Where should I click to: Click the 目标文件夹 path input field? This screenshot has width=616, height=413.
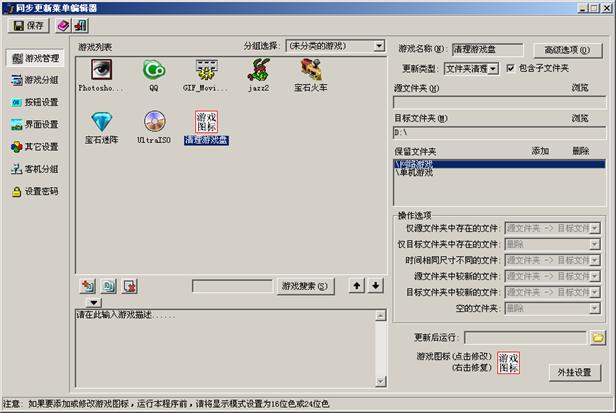point(498,132)
